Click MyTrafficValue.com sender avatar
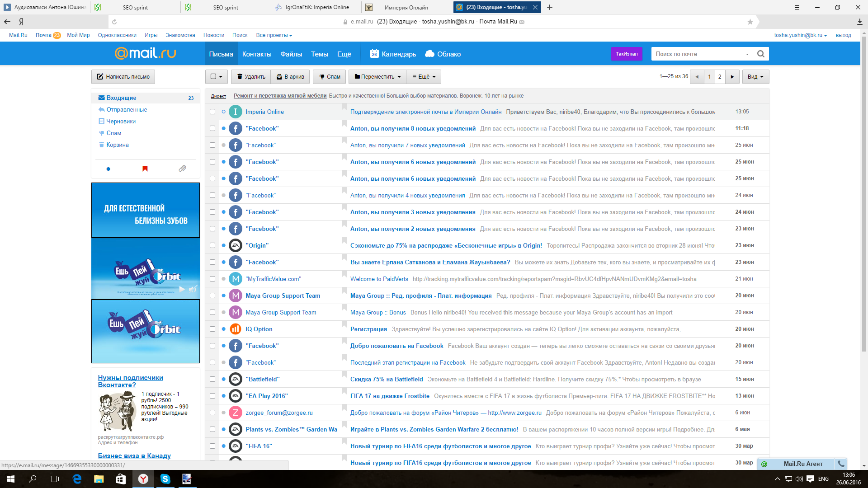 click(x=235, y=279)
